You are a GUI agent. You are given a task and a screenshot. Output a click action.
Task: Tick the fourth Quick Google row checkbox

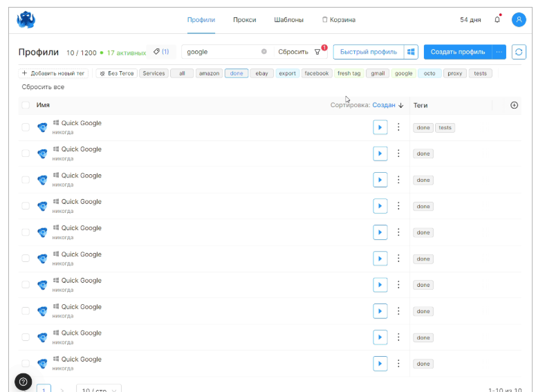26,206
